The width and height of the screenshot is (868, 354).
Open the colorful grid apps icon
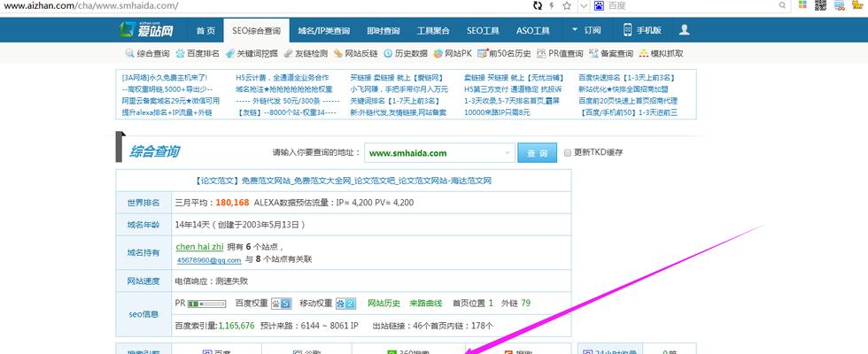[802, 5]
